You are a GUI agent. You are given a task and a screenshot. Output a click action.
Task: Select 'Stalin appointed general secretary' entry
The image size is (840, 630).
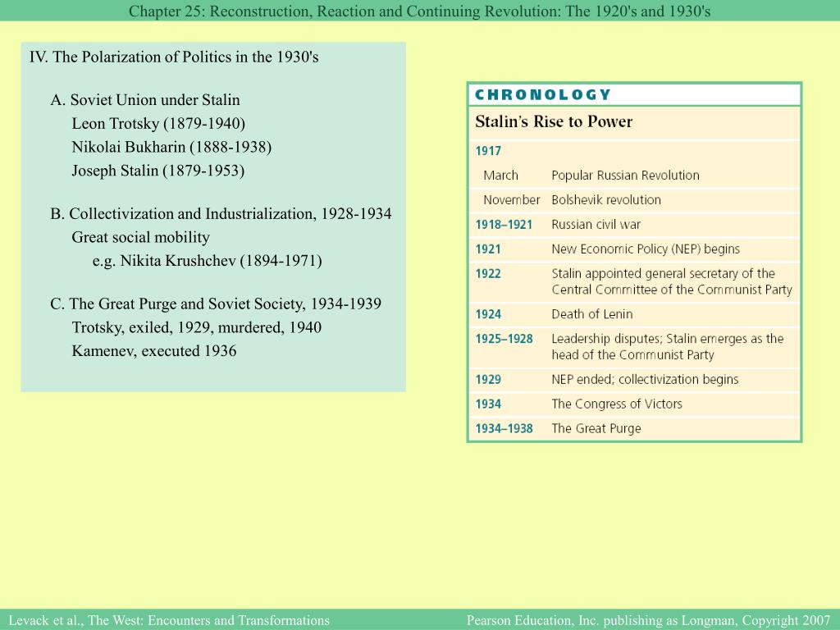click(x=672, y=282)
